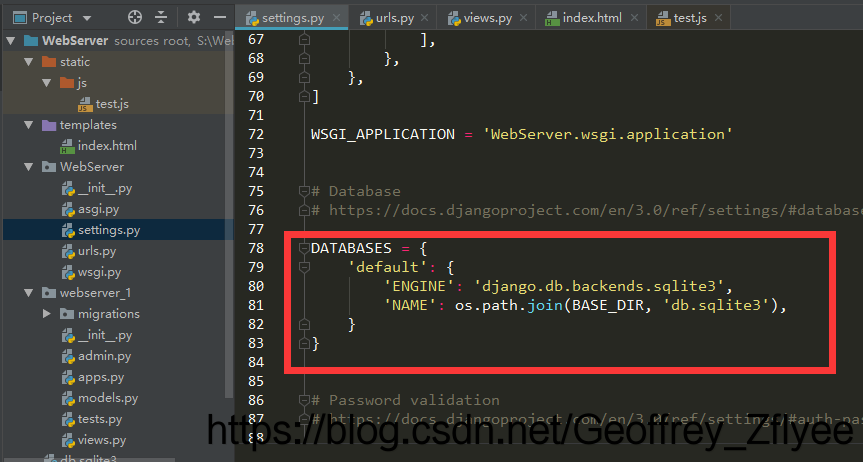Viewport: 863px width, 462px height.
Task: Open the Project view dropdown
Action: (87, 18)
